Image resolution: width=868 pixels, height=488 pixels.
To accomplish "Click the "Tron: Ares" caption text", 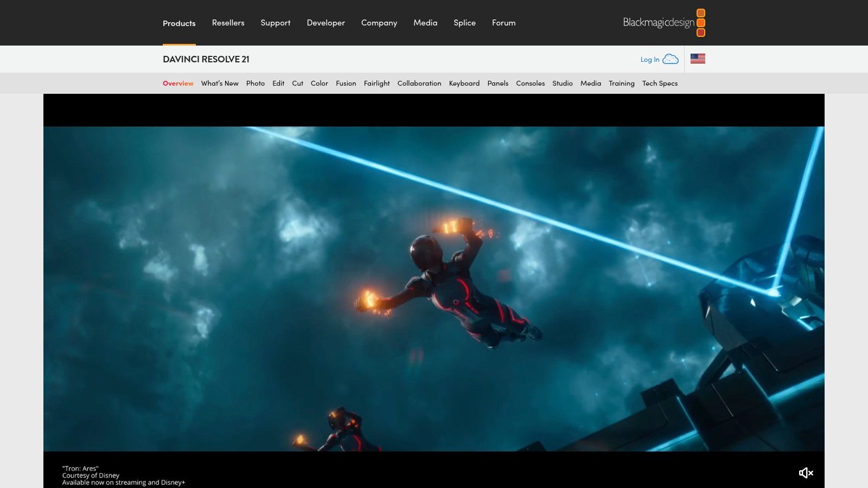I will (80, 468).
